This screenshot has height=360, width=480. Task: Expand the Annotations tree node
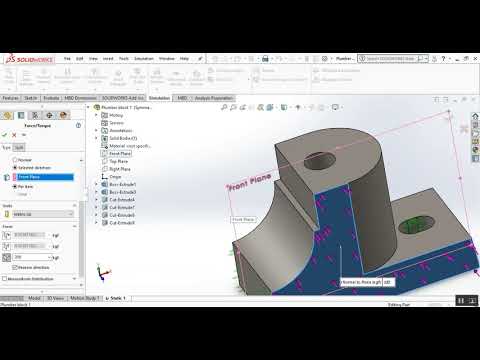97,130
